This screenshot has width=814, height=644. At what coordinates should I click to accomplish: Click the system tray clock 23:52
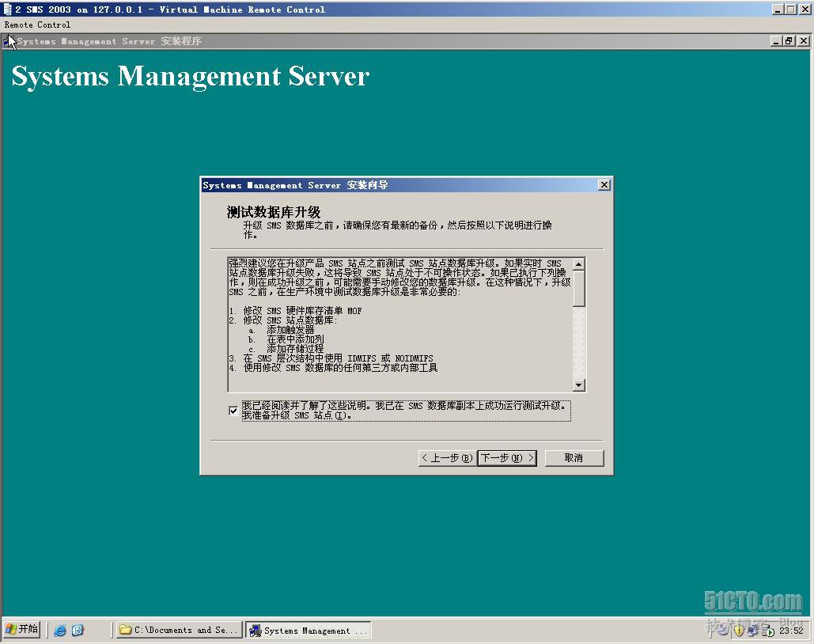pyautogui.click(x=790, y=631)
